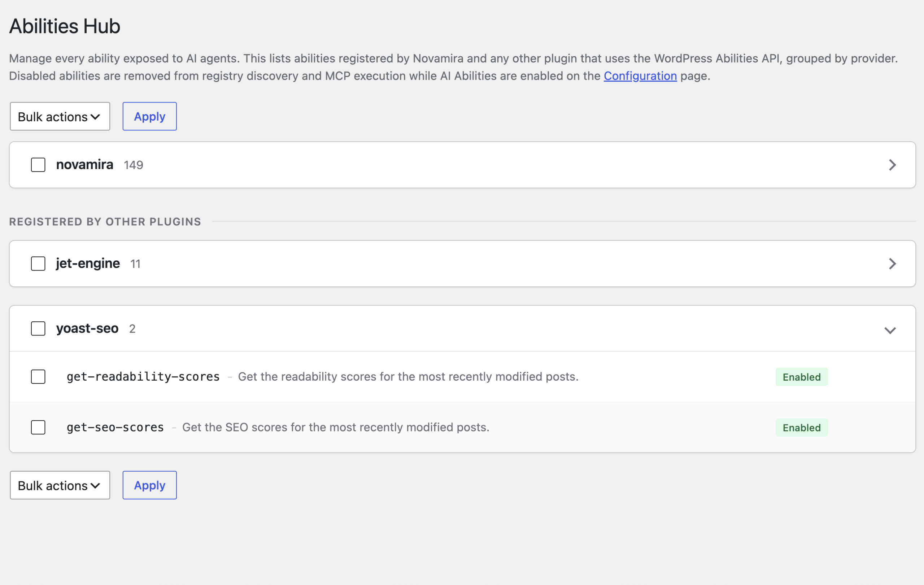
Task: Click the get-seo-scores ability name
Action: click(x=115, y=427)
